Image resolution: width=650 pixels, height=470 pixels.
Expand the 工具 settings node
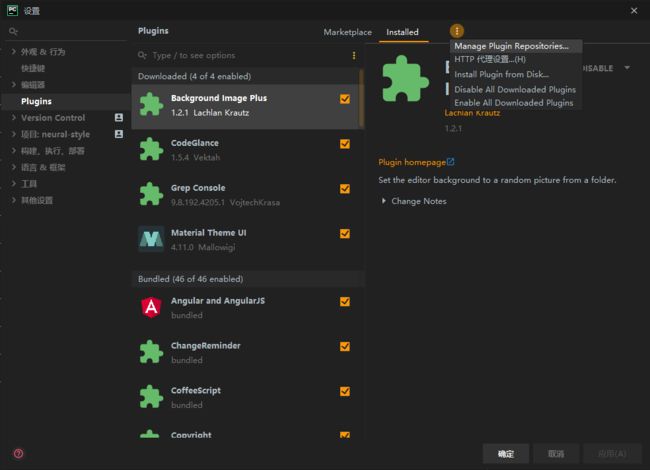click(x=14, y=183)
